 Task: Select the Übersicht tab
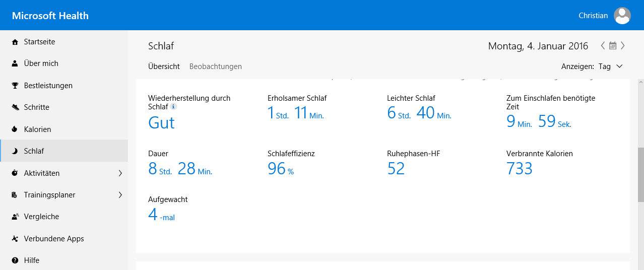click(164, 66)
